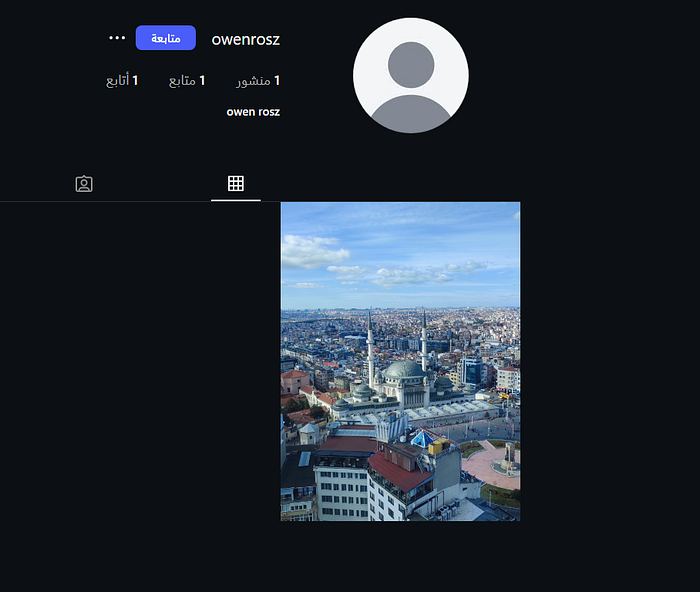Click the blue متابعة follow button

pyautogui.click(x=166, y=38)
